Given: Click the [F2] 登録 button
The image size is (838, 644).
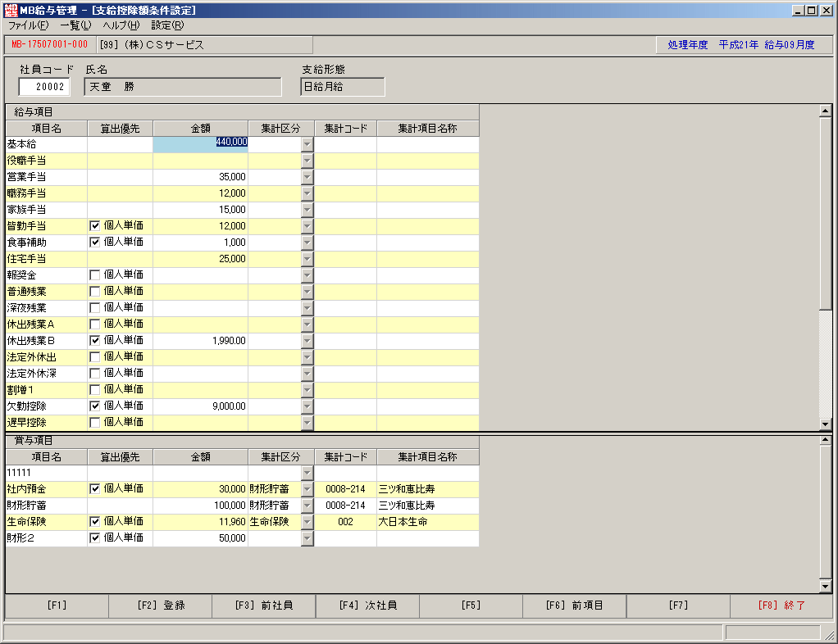Looking at the screenshot, I should (x=161, y=605).
